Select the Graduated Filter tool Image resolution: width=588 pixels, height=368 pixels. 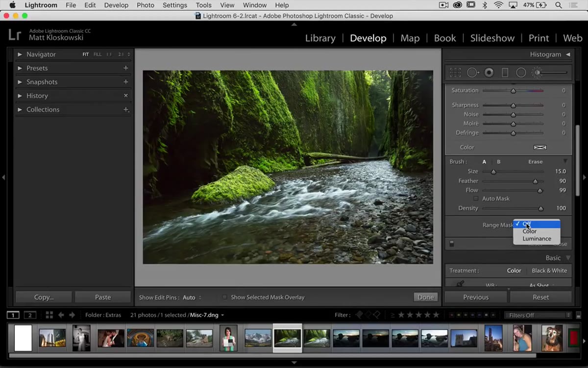505,73
